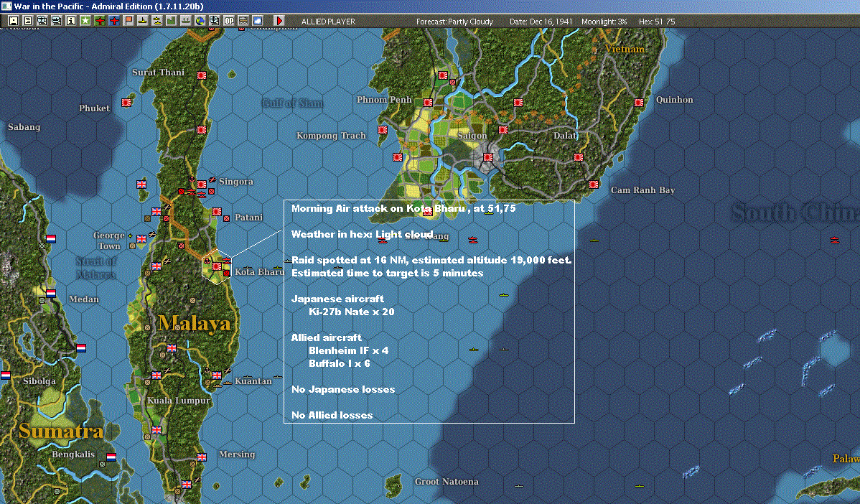Click the Sabang map label
Screen dimensions: 860x504
pos(24,126)
